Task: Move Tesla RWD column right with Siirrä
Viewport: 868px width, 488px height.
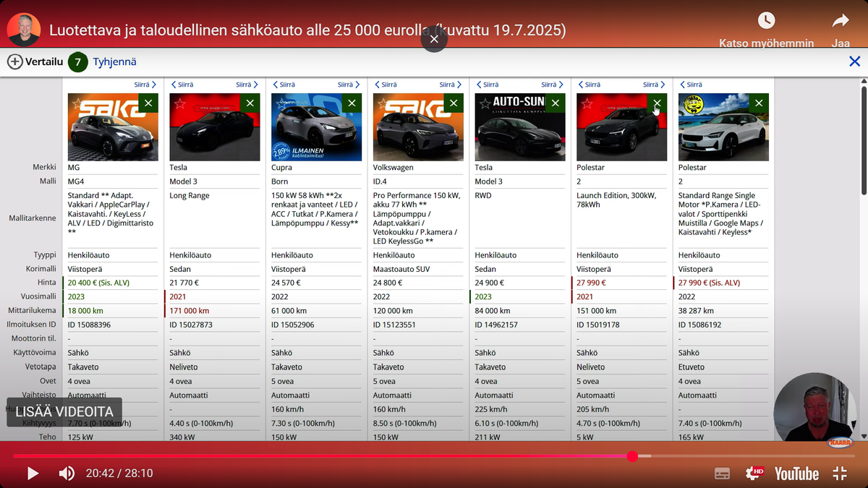Action: point(553,85)
